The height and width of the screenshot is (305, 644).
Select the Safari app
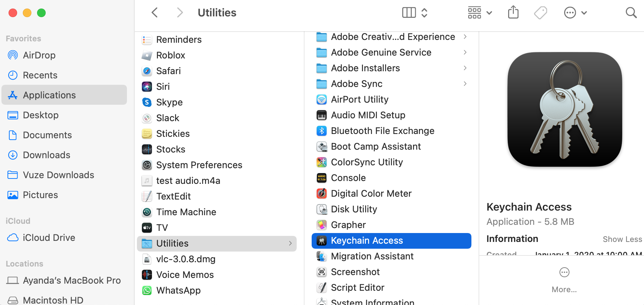tap(217, 71)
